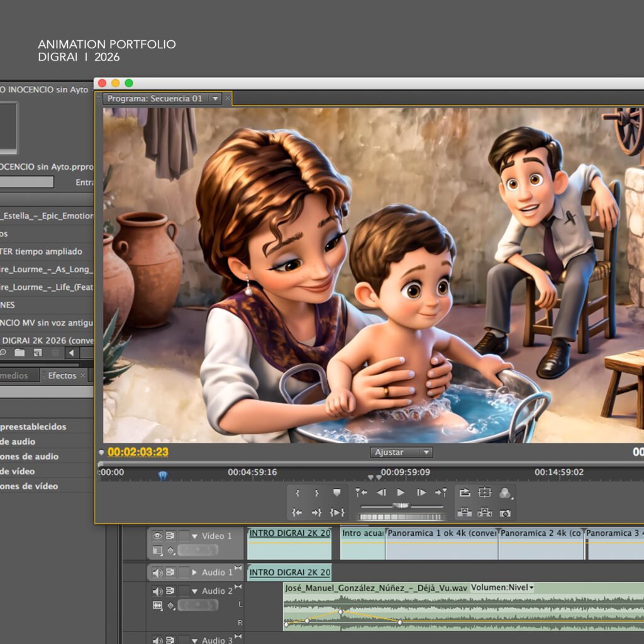The height and width of the screenshot is (644, 644).
Task: Collapse the Audio 2 track
Action: click(195, 591)
